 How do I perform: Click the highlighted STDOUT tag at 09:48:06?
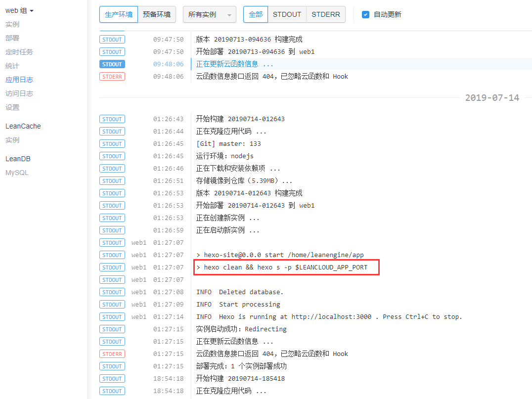[x=112, y=64]
